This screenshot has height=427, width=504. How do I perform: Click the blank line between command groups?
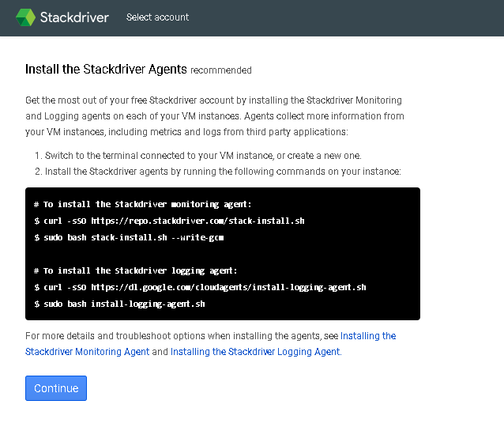point(221,254)
